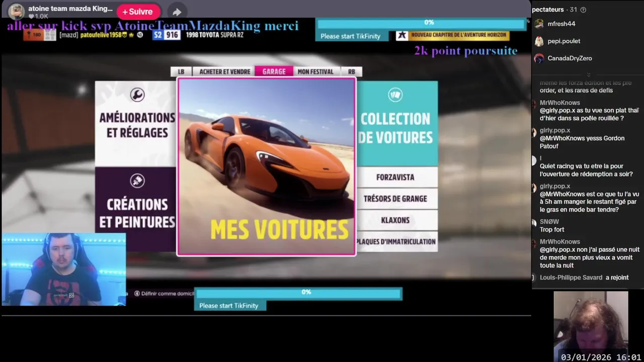
Task: Click the S2 916 class badge
Action: 166,35
